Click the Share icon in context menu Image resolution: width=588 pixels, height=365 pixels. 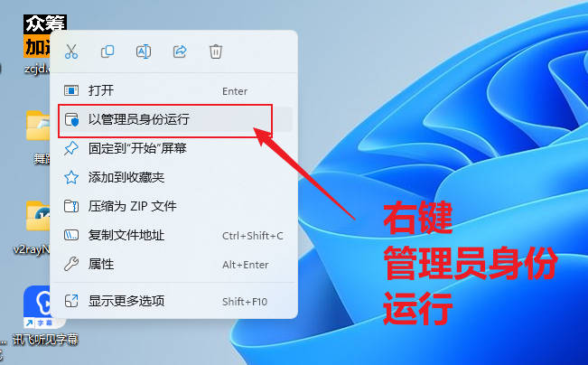pyautogui.click(x=180, y=51)
